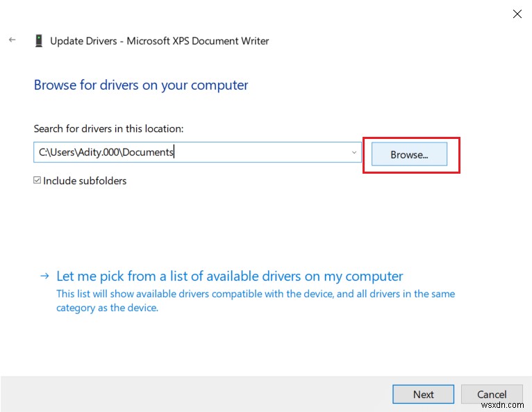Toggle the Include subfolders checkbox

click(37, 180)
